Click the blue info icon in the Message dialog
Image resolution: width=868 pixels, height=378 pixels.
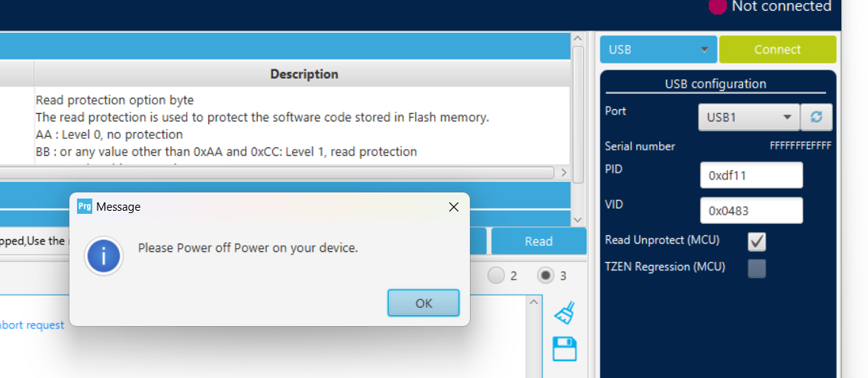tap(104, 256)
